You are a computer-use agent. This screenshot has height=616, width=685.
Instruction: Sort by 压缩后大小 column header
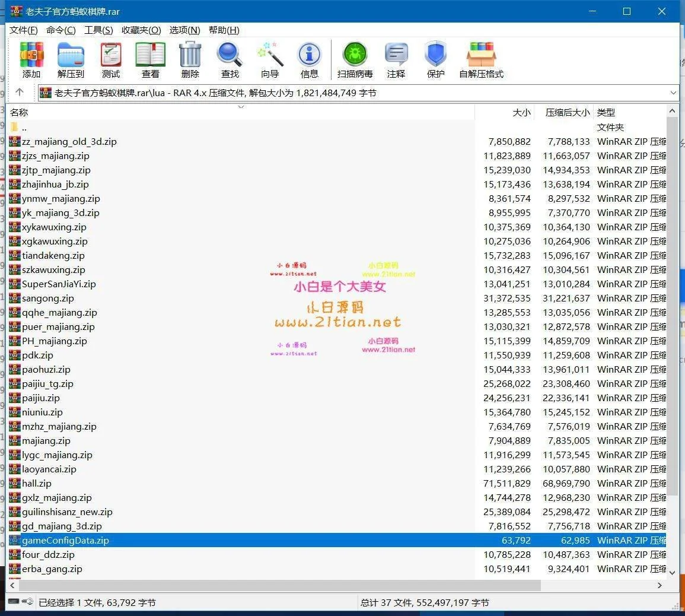pyautogui.click(x=567, y=112)
